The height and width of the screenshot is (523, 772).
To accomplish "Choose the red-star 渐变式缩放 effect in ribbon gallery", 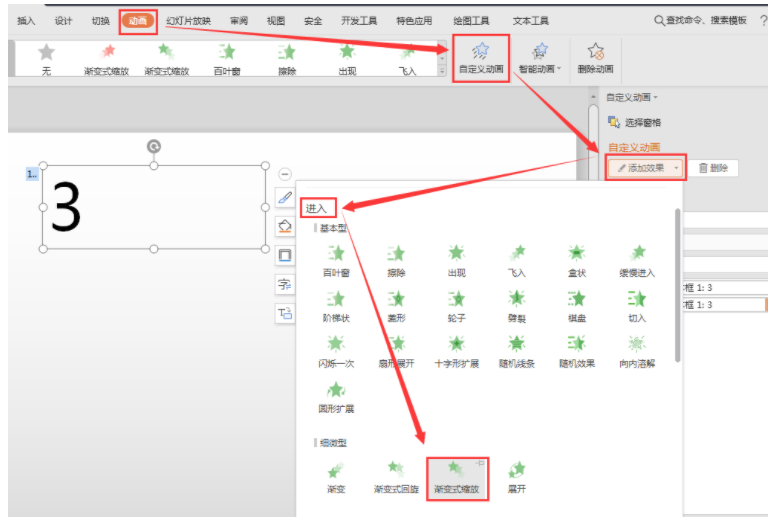I will pos(106,59).
